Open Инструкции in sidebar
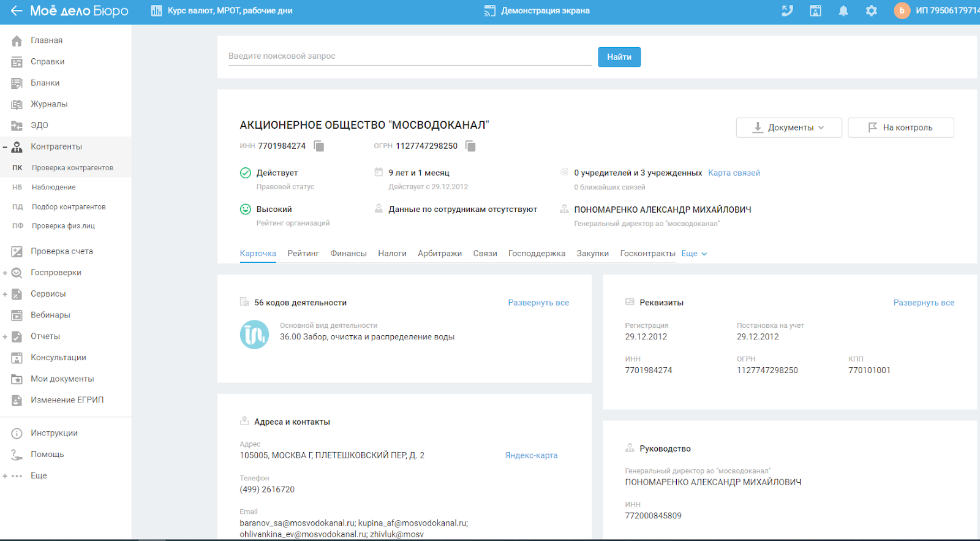The width and height of the screenshot is (980, 541). pos(54,433)
